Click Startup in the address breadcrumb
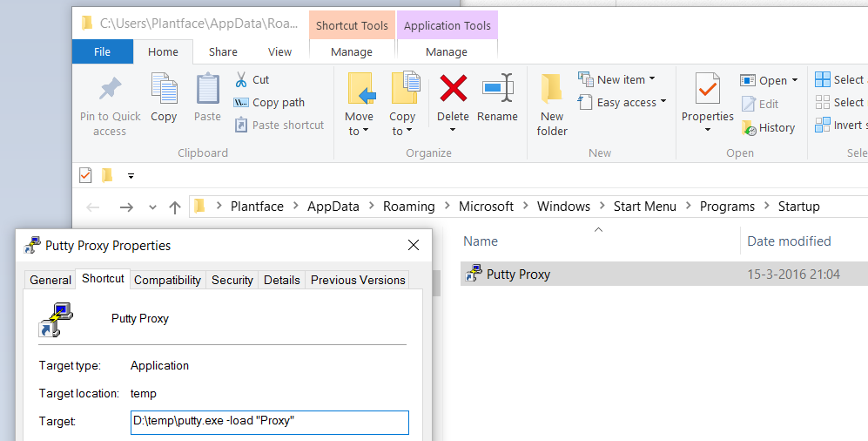Screen dimensions: 868x441 point(799,207)
